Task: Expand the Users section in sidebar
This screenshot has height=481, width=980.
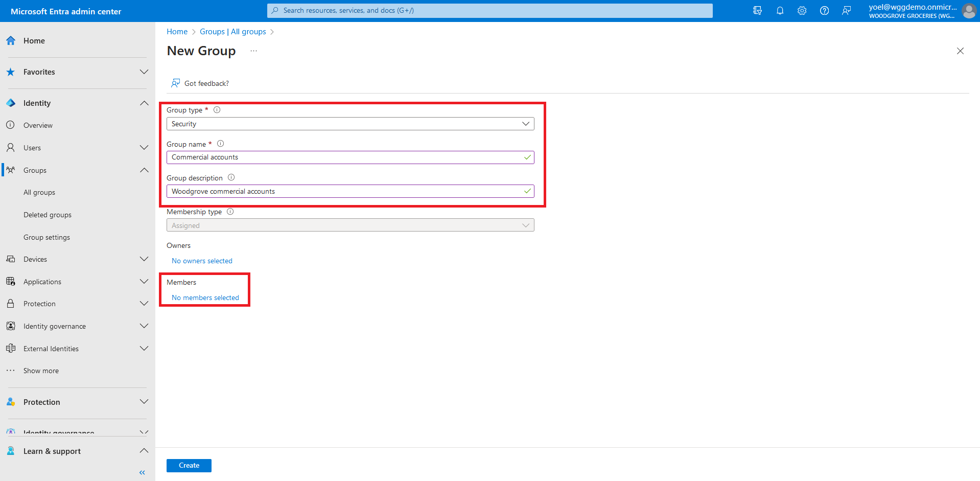Action: (144, 148)
